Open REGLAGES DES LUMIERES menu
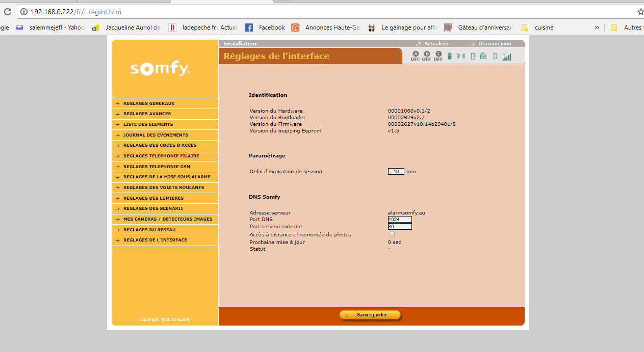The width and height of the screenshot is (644, 352). pos(165,198)
